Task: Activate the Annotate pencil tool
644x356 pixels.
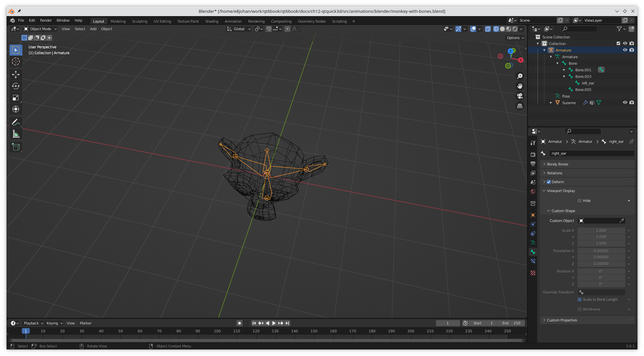Action: pos(15,122)
